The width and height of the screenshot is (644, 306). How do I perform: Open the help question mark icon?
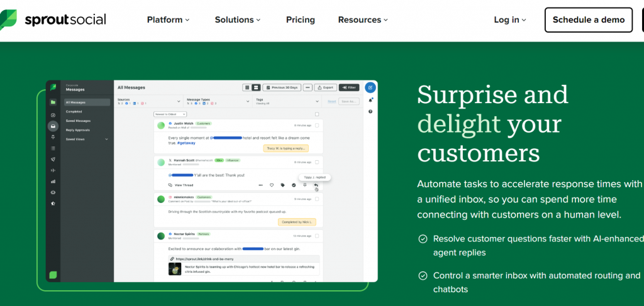pos(370,111)
